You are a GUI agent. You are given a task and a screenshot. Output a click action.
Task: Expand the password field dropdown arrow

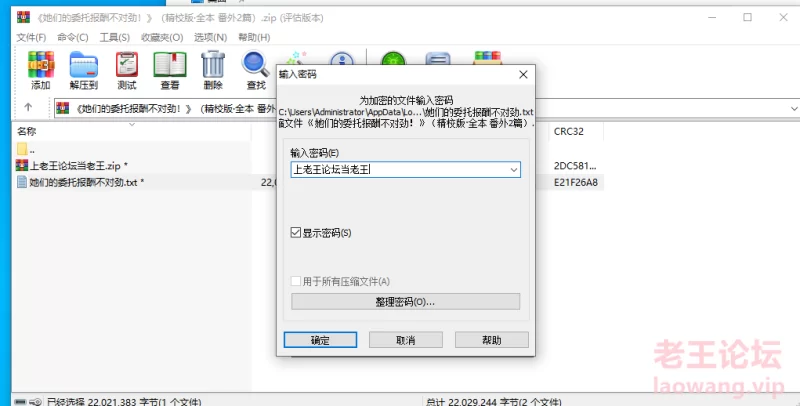click(514, 170)
